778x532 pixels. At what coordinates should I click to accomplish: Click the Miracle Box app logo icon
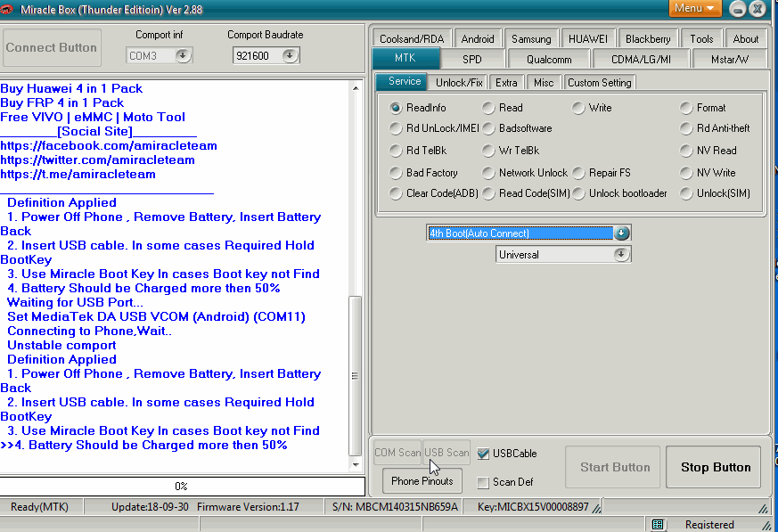[x=6, y=10]
